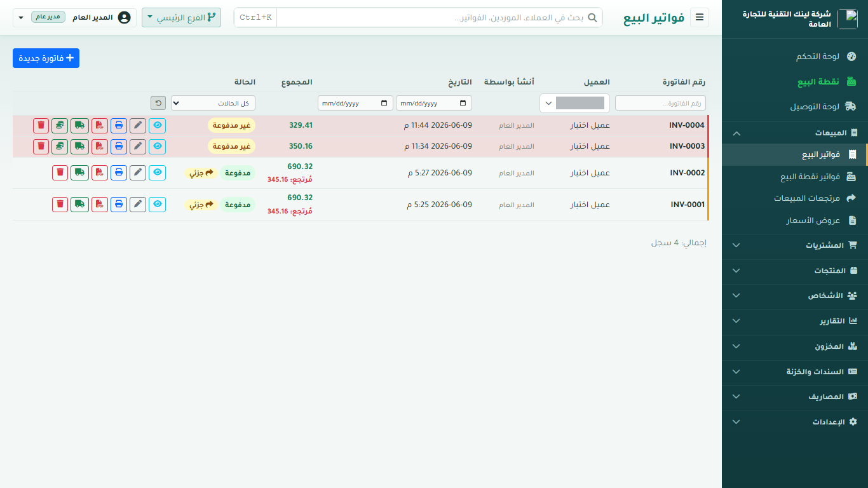
Task: Click total 329.41 of INV-0004
Action: (x=301, y=125)
